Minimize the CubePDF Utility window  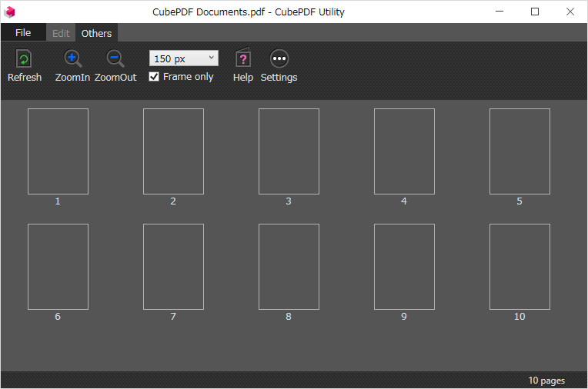pos(499,12)
